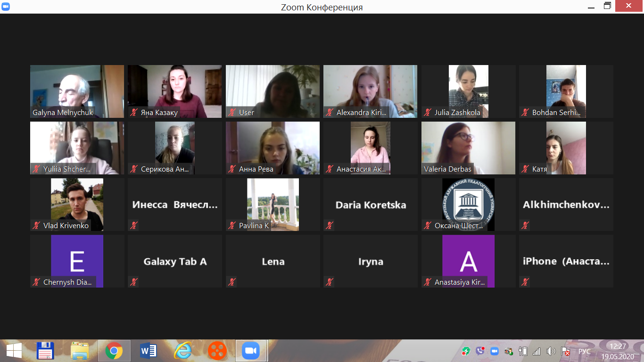Click the small Zoom icon in system tray
Viewport: 644px width, 362px height.
click(494, 351)
